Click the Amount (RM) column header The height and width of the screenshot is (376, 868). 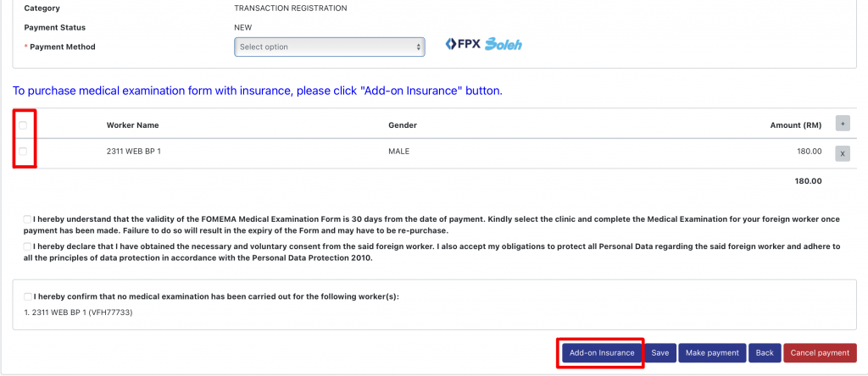click(795, 125)
